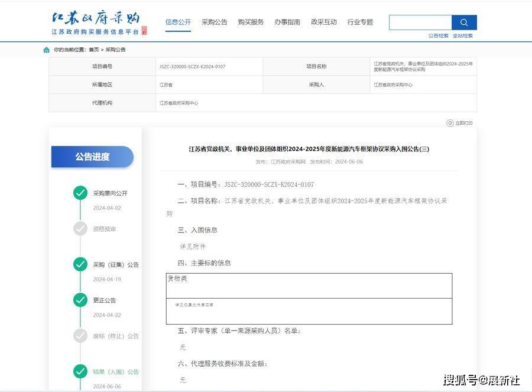Click the search magnifier button
This screenshot has height=392, width=532.
[464, 22]
